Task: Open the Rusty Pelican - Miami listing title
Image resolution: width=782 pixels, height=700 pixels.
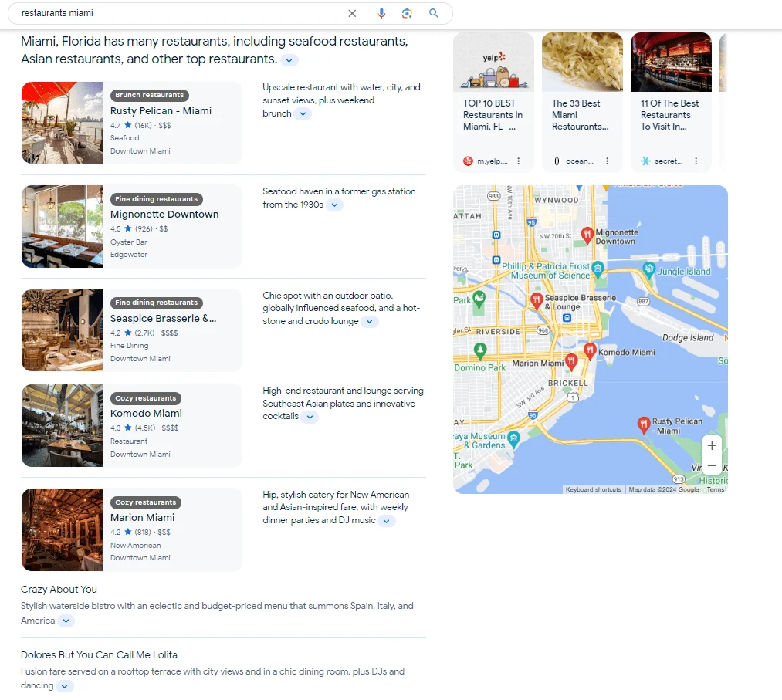Action: point(161,110)
